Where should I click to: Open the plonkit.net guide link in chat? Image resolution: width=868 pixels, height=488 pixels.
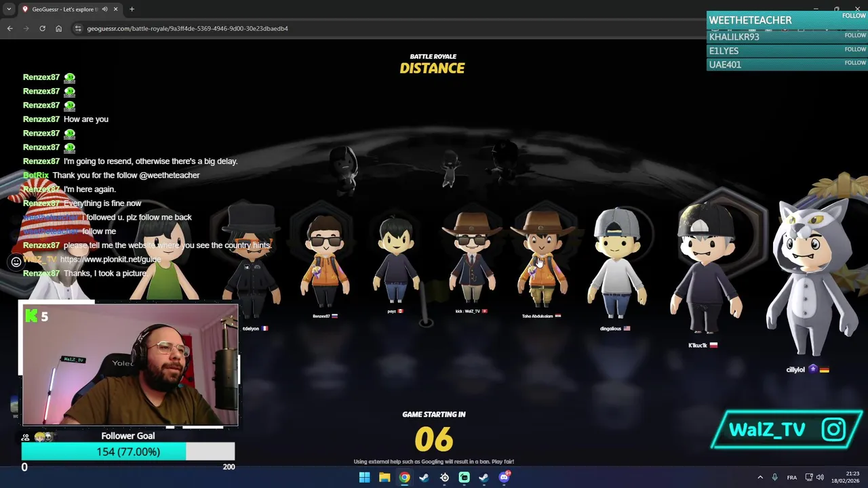tap(111, 260)
